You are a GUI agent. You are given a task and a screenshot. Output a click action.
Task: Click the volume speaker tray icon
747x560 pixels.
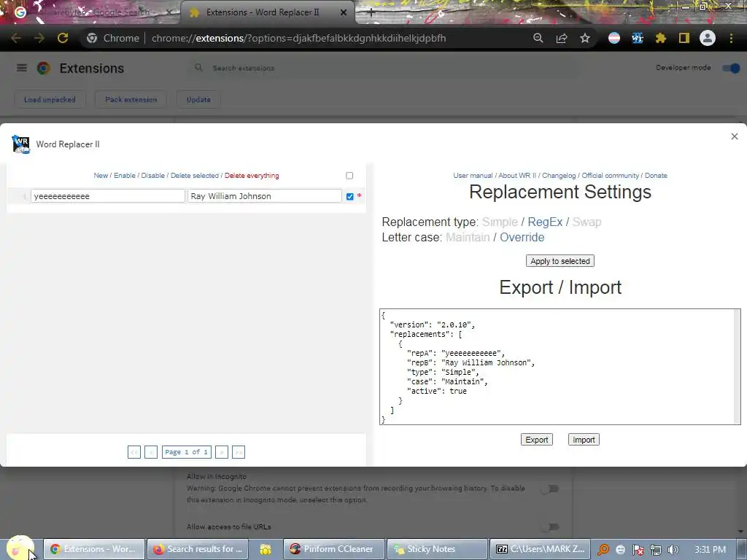coord(673,550)
